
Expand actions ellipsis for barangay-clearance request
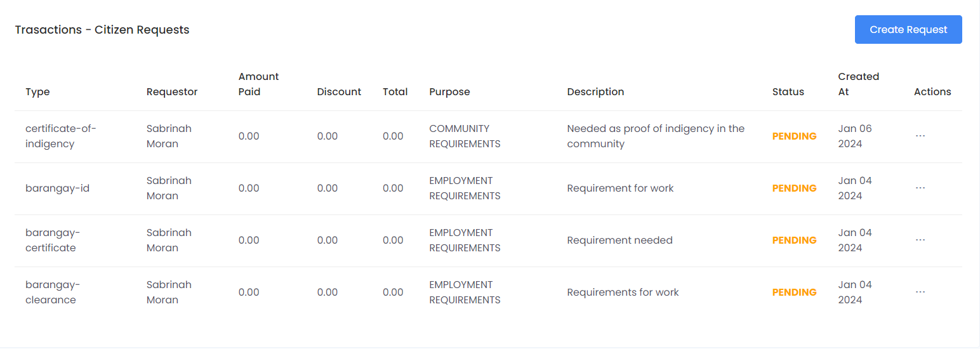tap(920, 292)
